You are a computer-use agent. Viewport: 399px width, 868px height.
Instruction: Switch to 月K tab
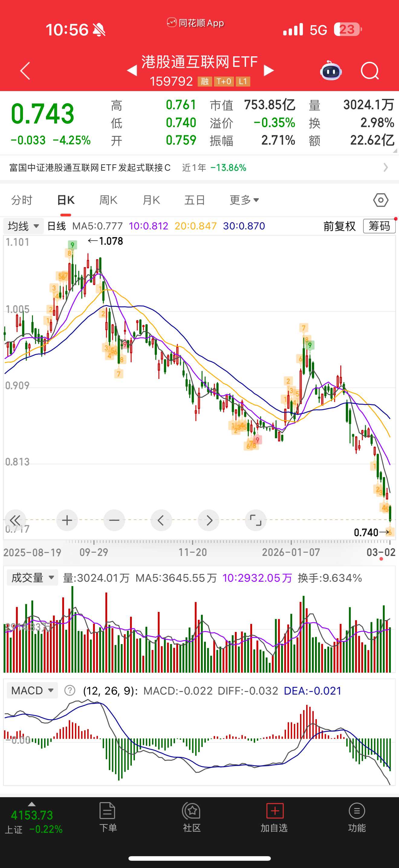coord(151,200)
